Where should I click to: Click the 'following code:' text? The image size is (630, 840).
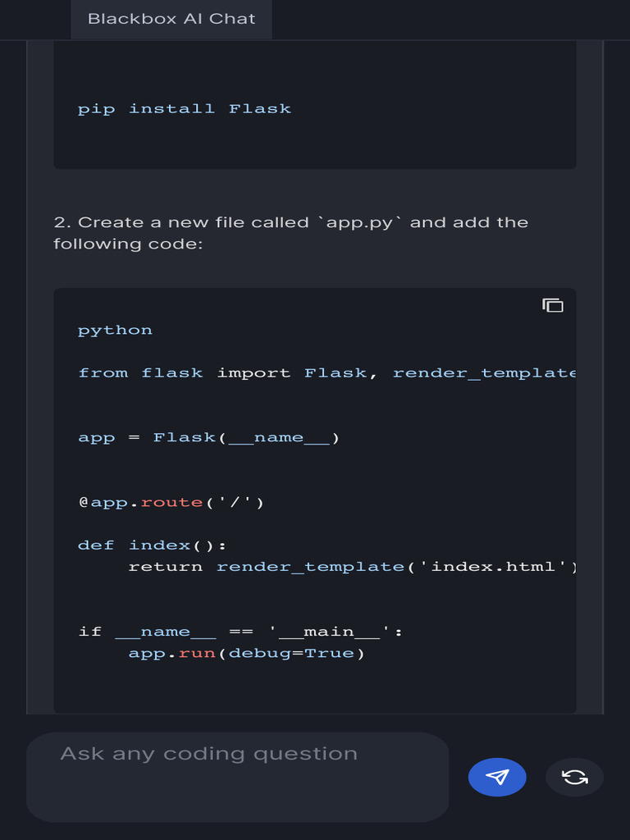pyautogui.click(x=128, y=244)
